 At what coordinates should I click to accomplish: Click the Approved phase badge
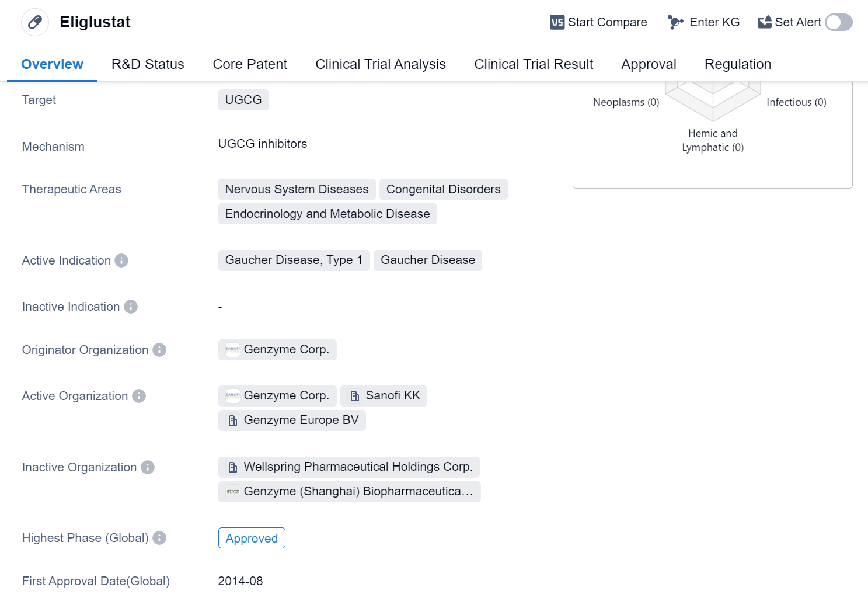click(x=252, y=538)
